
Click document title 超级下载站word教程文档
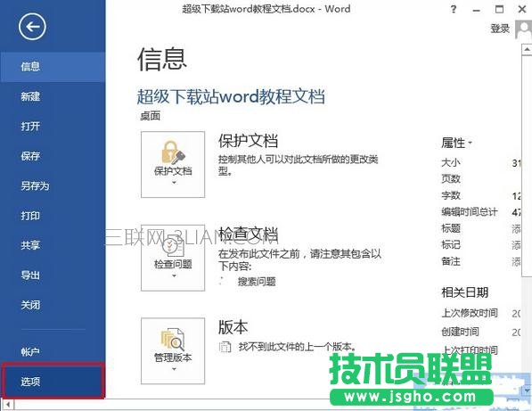(x=231, y=96)
